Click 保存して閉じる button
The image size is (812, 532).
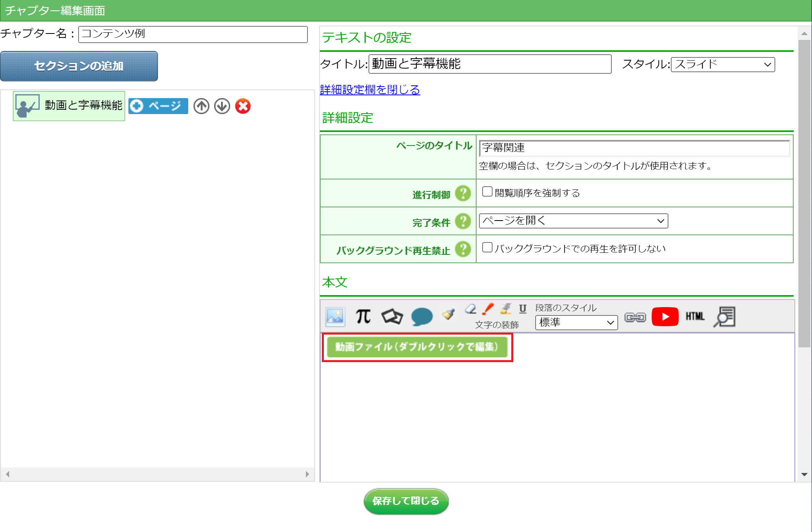coord(406,501)
